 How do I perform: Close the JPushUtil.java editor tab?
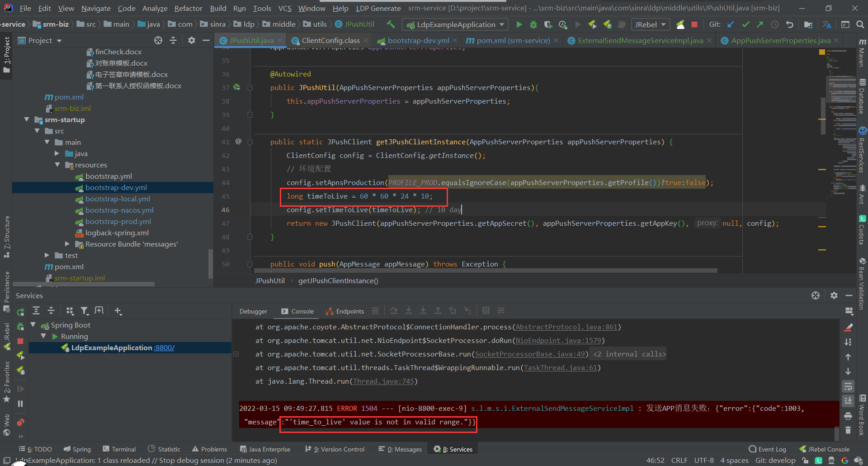coord(280,41)
